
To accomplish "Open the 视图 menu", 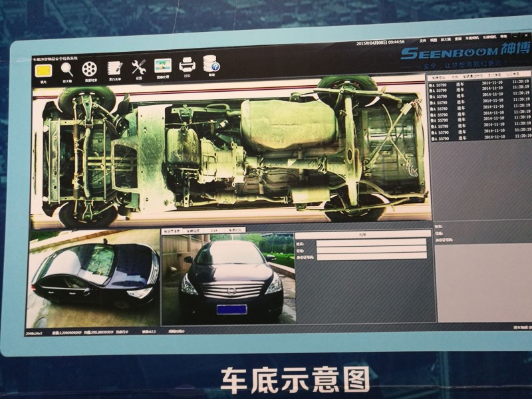I will coord(434,40).
